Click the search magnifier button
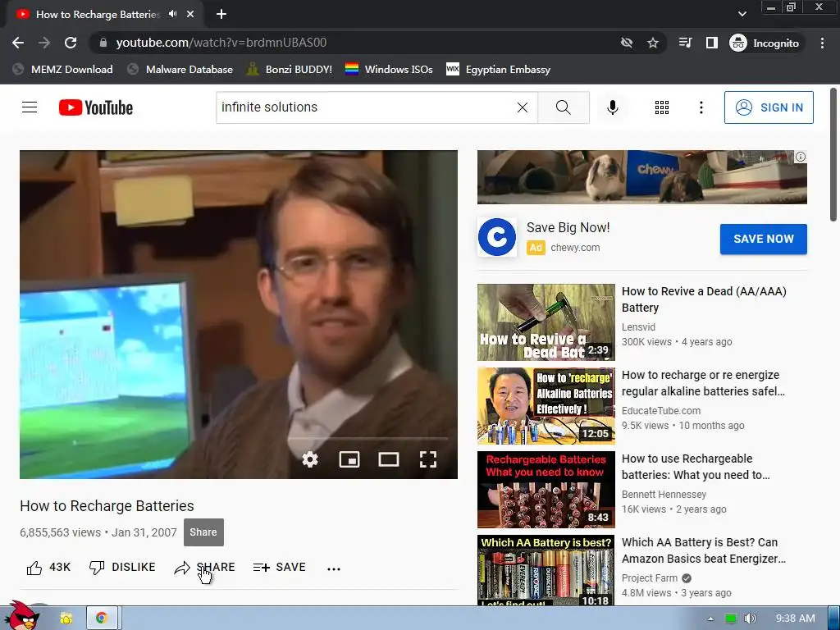Viewport: 840px width, 630px height. point(564,107)
